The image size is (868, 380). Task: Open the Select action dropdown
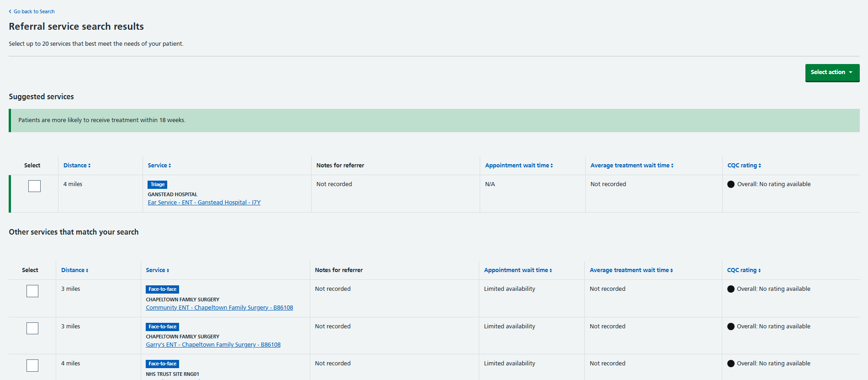tap(832, 73)
